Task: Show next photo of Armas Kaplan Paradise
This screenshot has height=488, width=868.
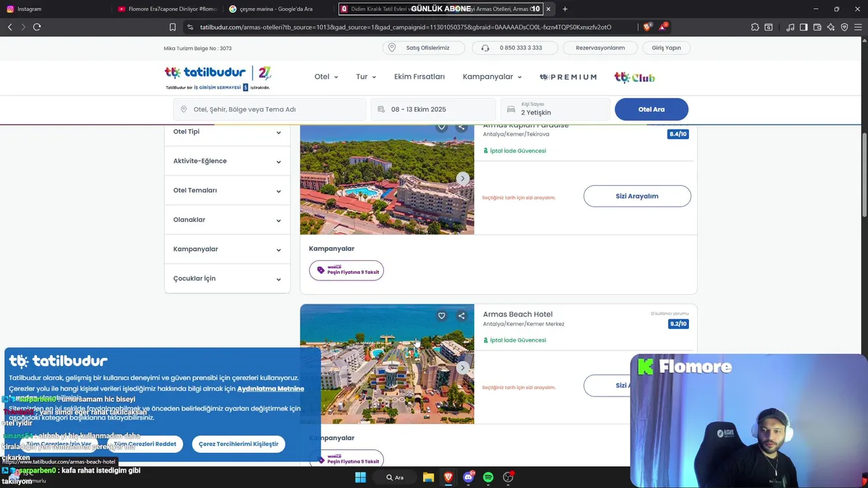Action: (x=462, y=178)
